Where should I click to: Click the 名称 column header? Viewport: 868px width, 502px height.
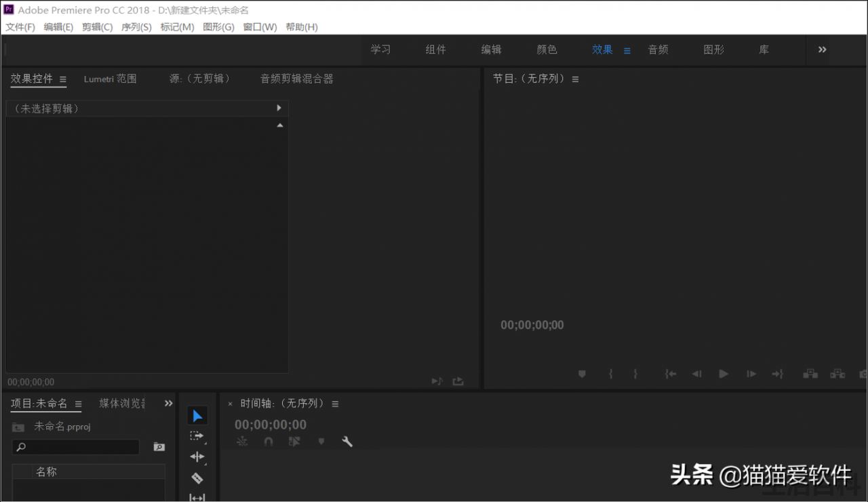coord(47,471)
